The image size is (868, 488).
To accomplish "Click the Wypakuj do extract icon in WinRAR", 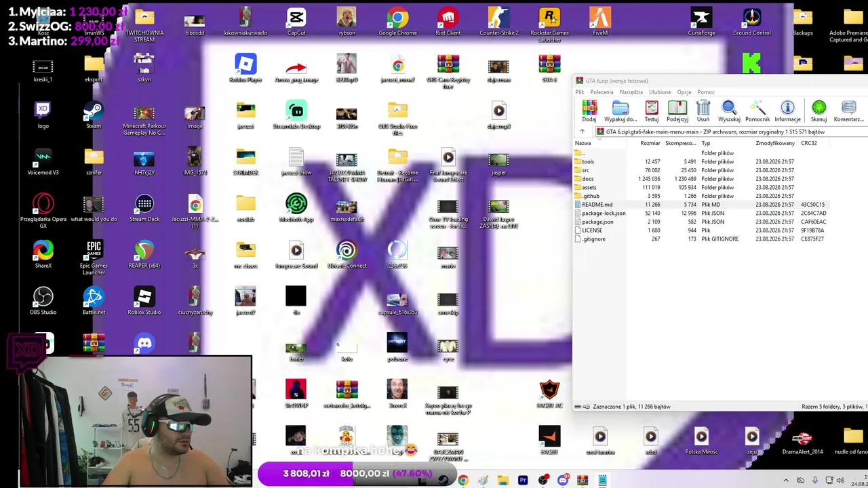I will click(x=620, y=111).
